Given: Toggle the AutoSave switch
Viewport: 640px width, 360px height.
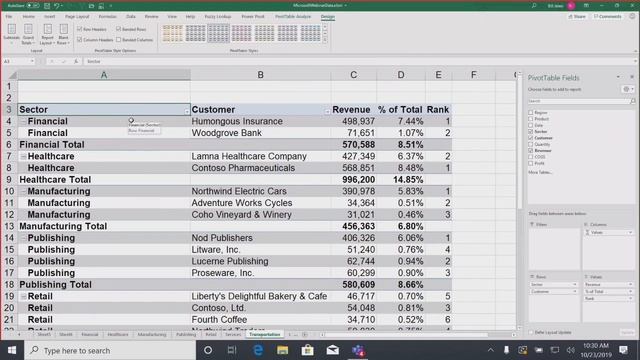Looking at the screenshot, I should click(33, 6).
